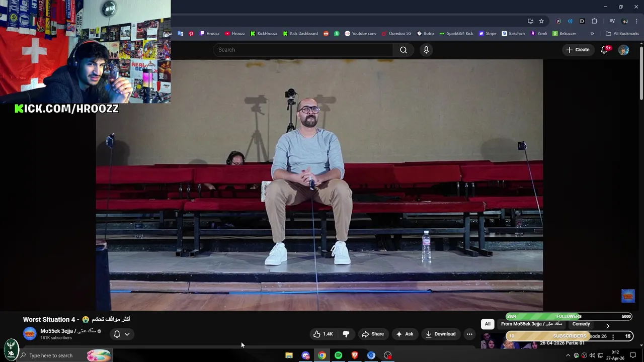Expand subscription options chevron

(127, 334)
